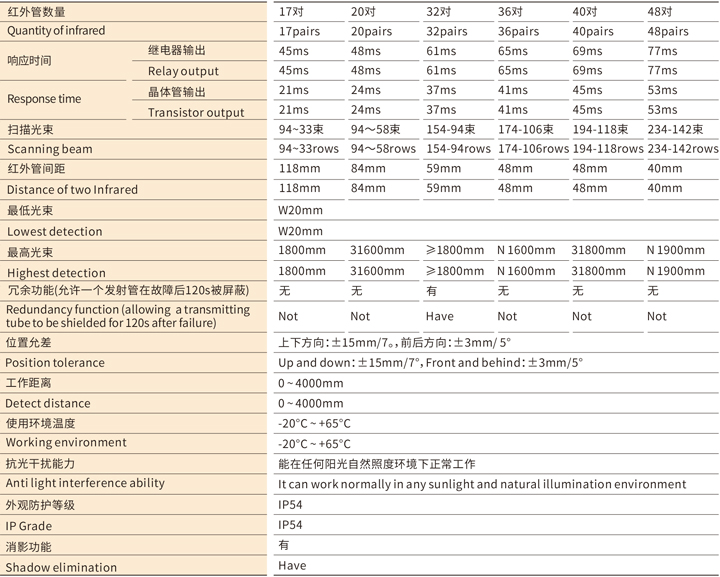Viewport: 720px width, 577px height.
Task: Click the 'Detect distance' label
Action: (x=48, y=403)
